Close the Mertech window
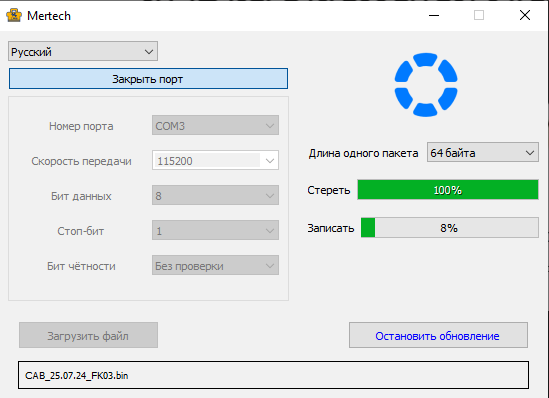This screenshot has height=398, width=549. point(525,15)
